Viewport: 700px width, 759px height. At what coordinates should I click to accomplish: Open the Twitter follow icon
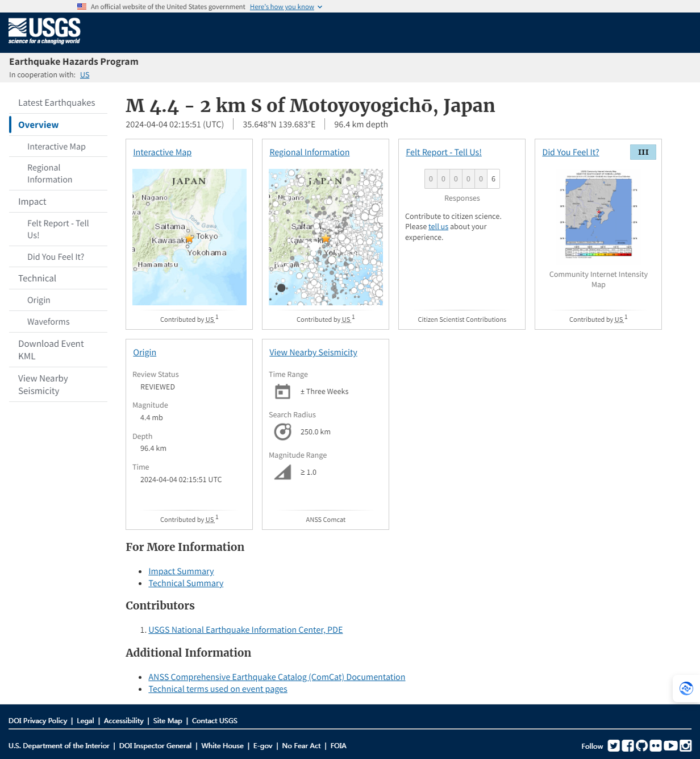614,745
